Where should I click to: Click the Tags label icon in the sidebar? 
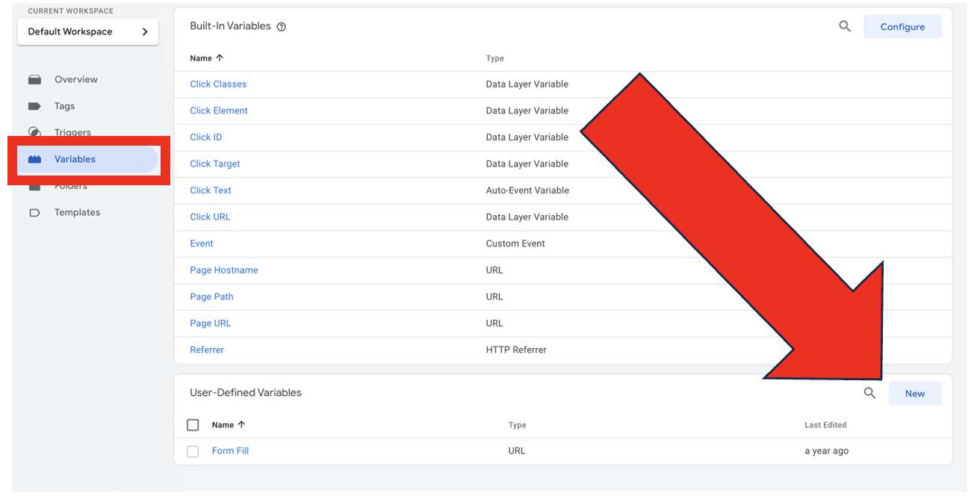[34, 106]
